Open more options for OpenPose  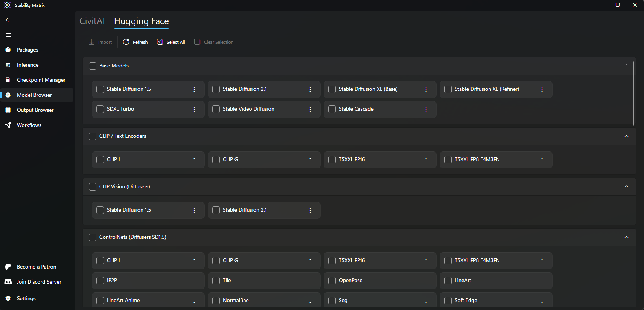(x=426, y=281)
